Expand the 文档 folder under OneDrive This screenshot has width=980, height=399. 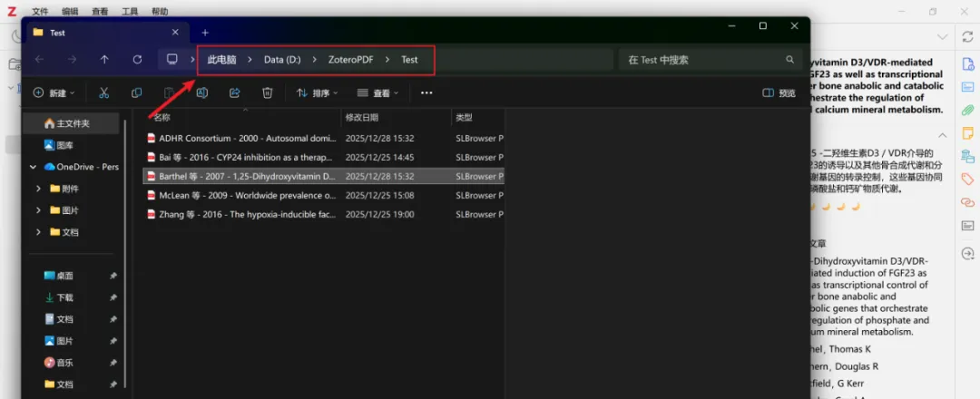tap(39, 232)
